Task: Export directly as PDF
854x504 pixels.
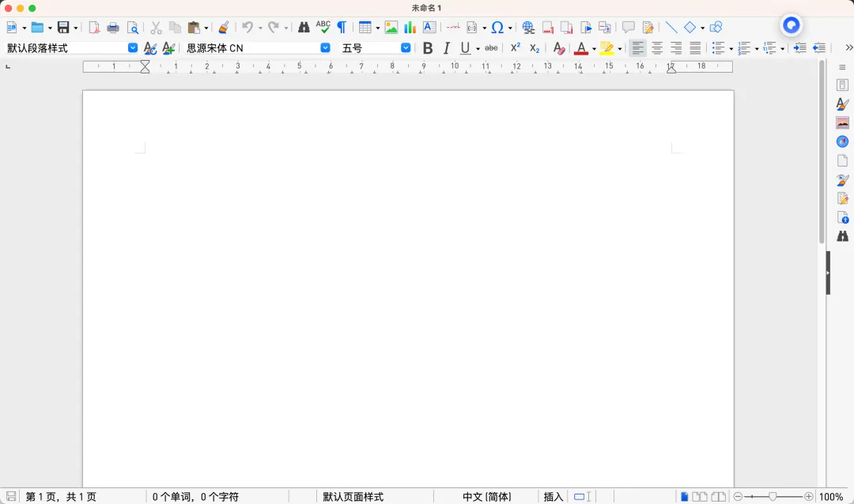Action: click(93, 27)
